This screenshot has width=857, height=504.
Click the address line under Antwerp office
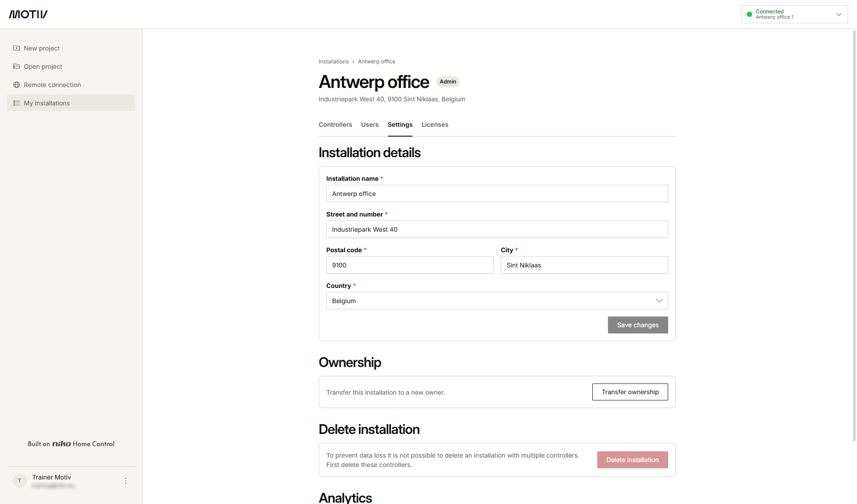click(x=392, y=99)
